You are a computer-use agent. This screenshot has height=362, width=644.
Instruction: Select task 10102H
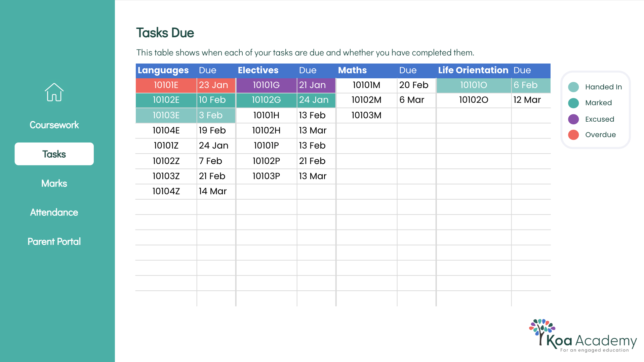tap(266, 130)
